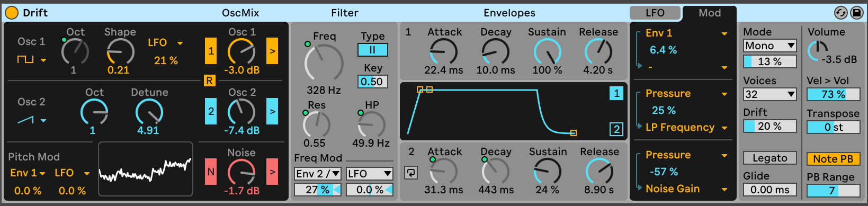This screenshot has width=868, height=206.
Task: Click Envelope 1 Decay knob
Action: [x=495, y=51]
